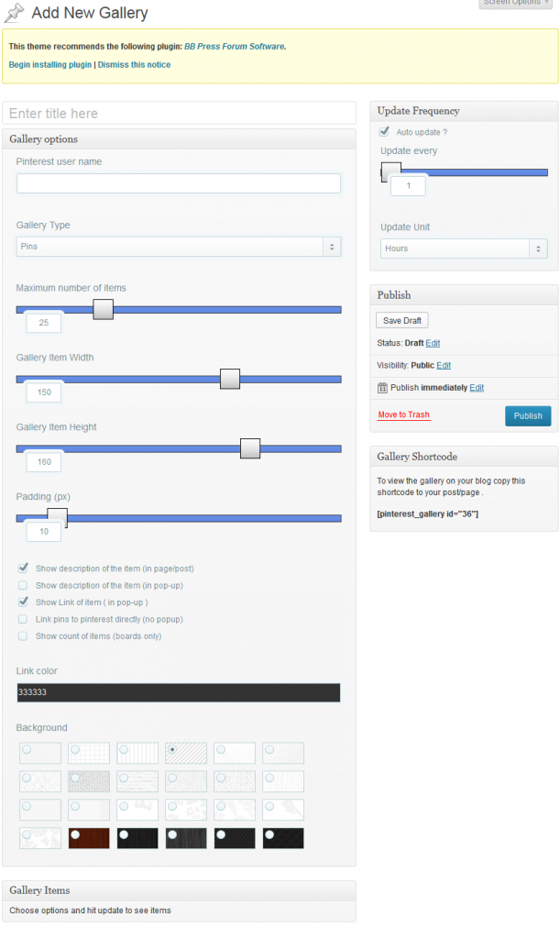
Task: Open the BB Press Forum Software link
Action: pos(234,46)
